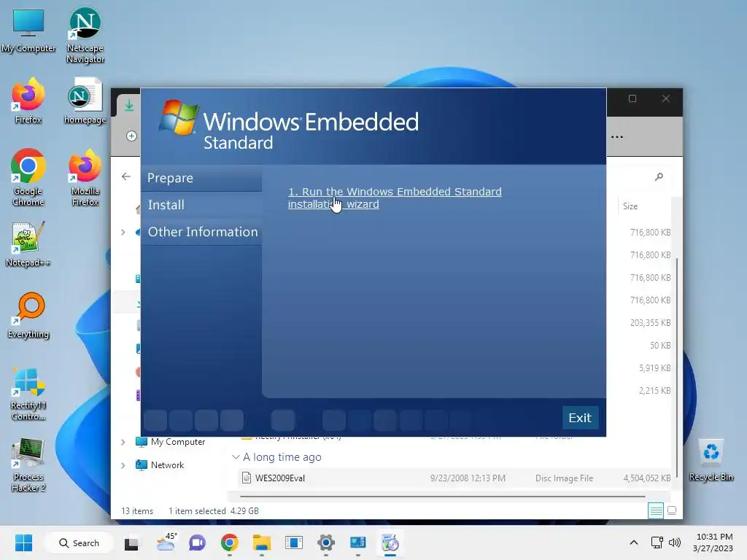Click the 5,919 KB size entry
747x560 pixels.
click(x=654, y=368)
